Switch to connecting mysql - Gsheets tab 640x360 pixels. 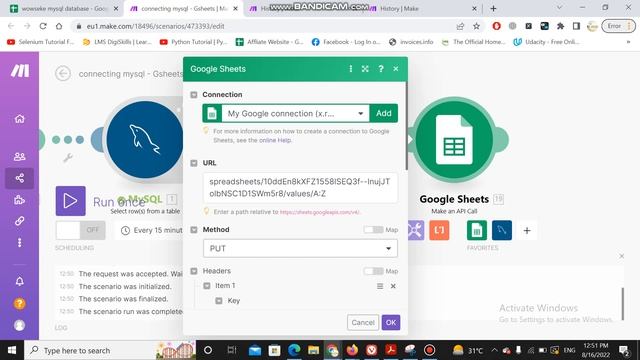point(183,8)
